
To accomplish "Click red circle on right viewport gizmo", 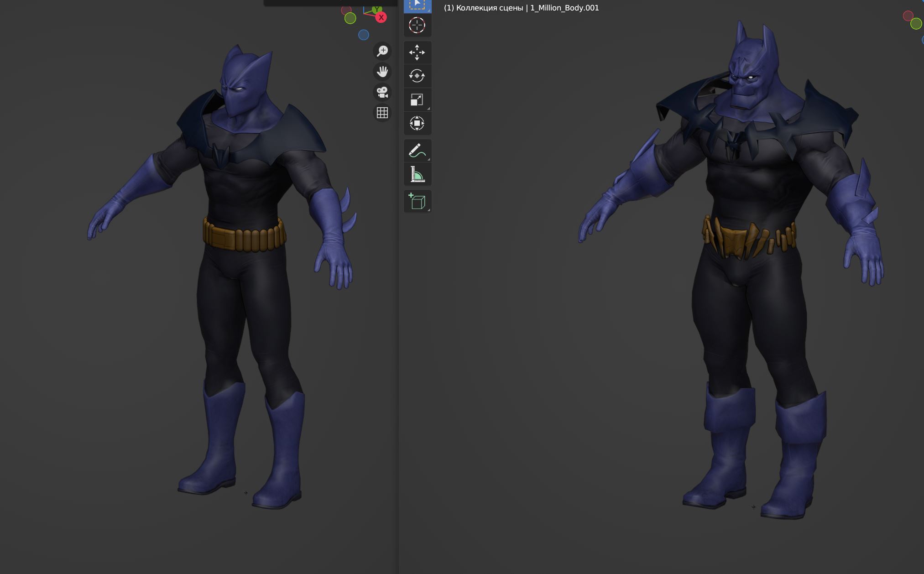I will click(x=908, y=16).
